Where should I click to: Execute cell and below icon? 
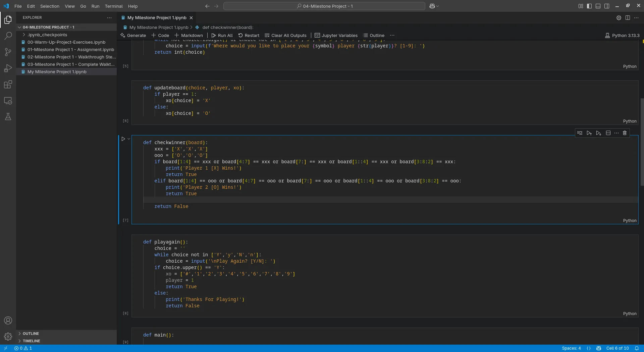598,133
